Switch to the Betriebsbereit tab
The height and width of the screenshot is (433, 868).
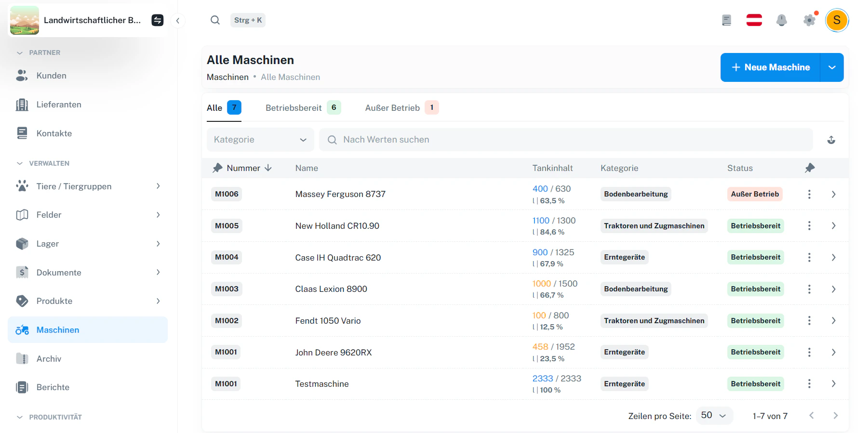(x=303, y=108)
